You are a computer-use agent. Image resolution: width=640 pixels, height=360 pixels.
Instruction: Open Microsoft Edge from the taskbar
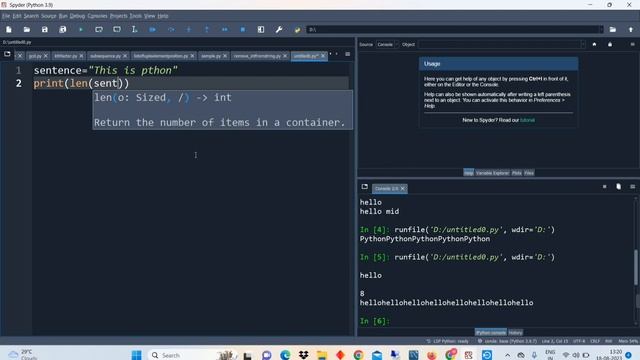[x=285, y=355]
